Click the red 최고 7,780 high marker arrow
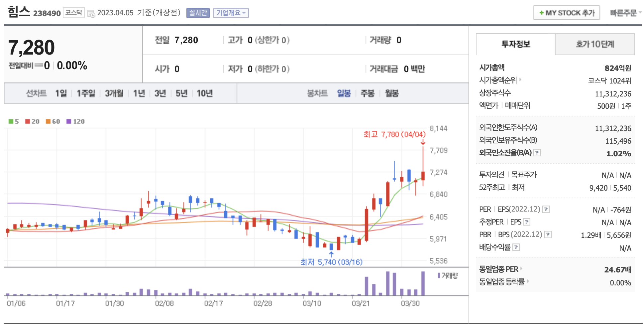644x324 pixels. click(423, 142)
